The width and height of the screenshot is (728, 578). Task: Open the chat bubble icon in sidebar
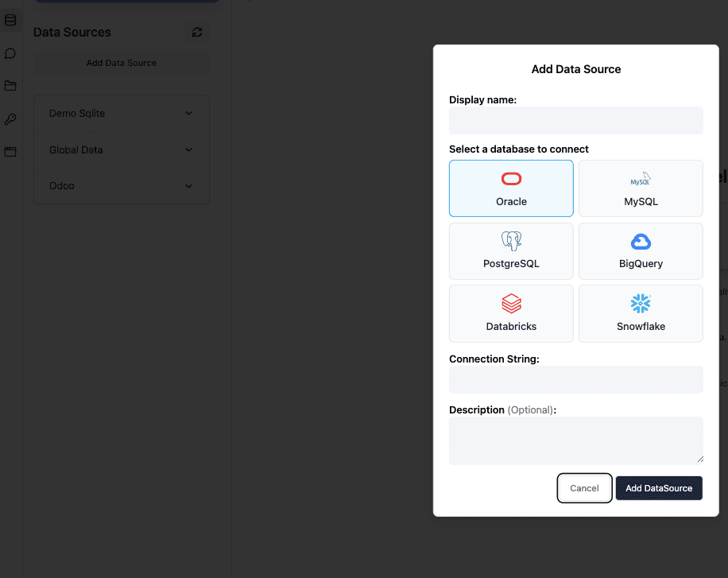pos(10,53)
